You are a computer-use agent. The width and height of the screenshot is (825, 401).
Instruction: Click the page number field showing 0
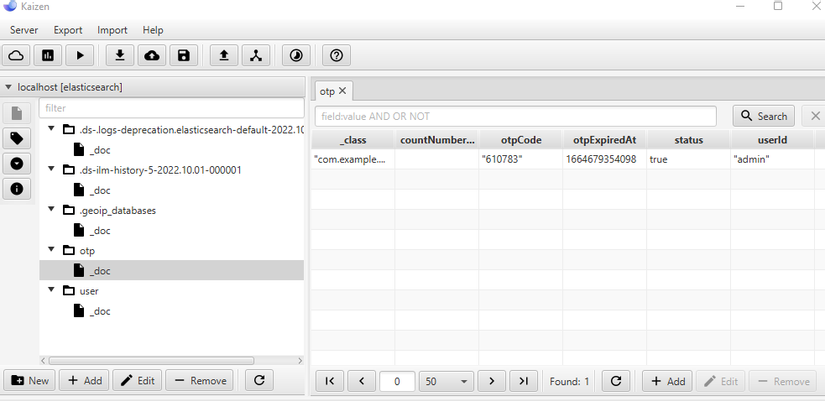click(x=397, y=381)
